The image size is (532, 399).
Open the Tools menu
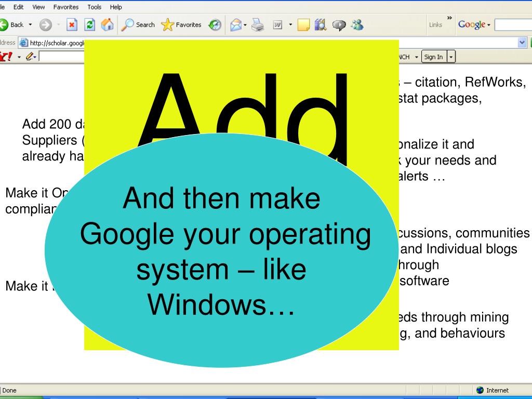click(x=95, y=7)
